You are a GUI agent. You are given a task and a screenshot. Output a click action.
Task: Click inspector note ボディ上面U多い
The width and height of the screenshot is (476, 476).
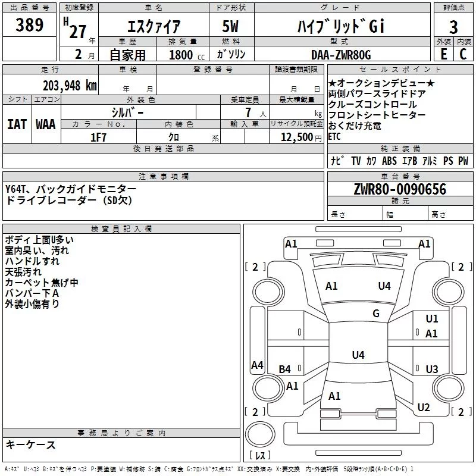pos(39,240)
